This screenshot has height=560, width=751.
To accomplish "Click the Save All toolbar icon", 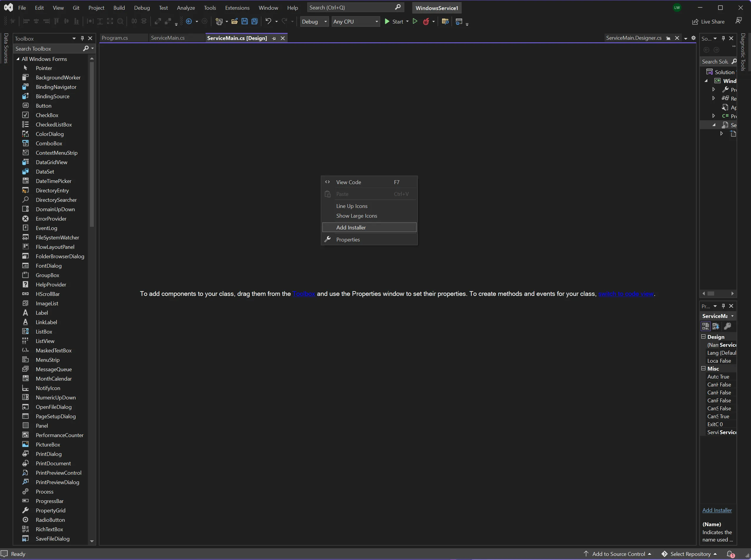I will tap(255, 21).
